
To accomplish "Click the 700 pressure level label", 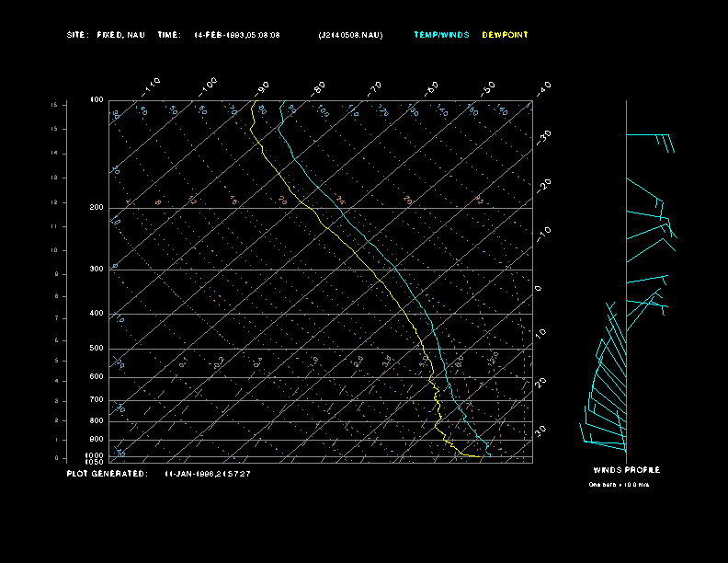I will click(97, 400).
